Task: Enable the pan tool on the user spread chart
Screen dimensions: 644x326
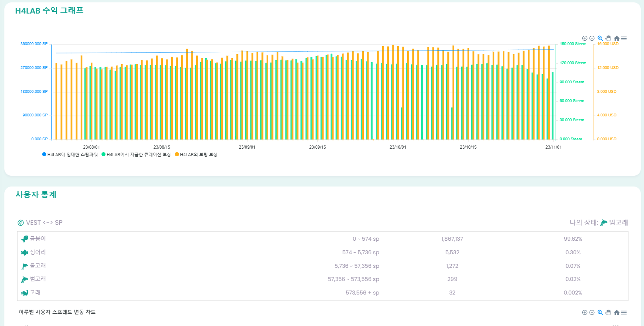Action: coord(608,312)
